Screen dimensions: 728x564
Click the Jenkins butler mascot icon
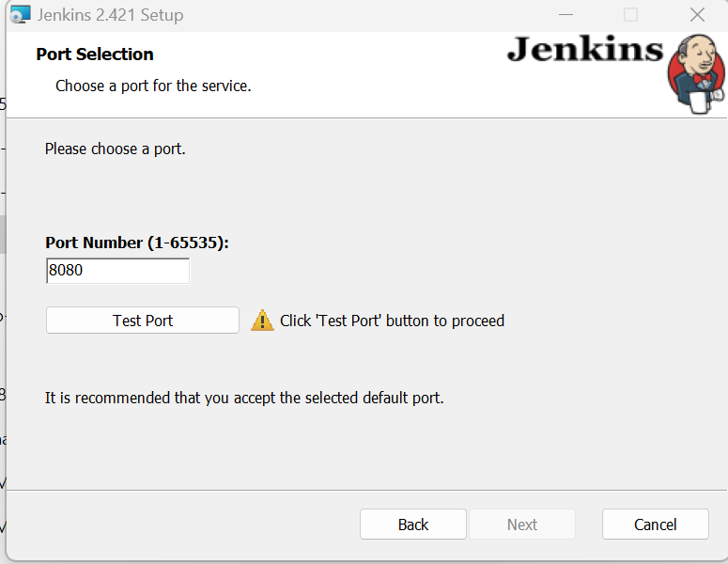tap(695, 75)
